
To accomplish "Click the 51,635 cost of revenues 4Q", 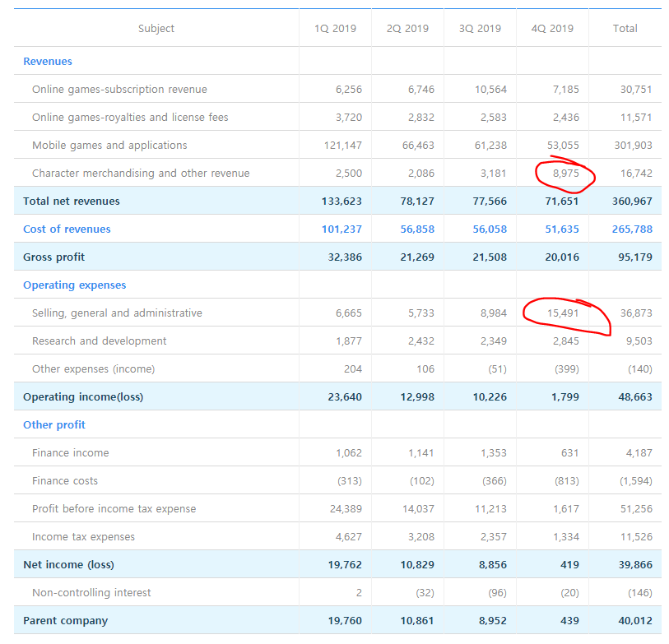I will 562,229.
